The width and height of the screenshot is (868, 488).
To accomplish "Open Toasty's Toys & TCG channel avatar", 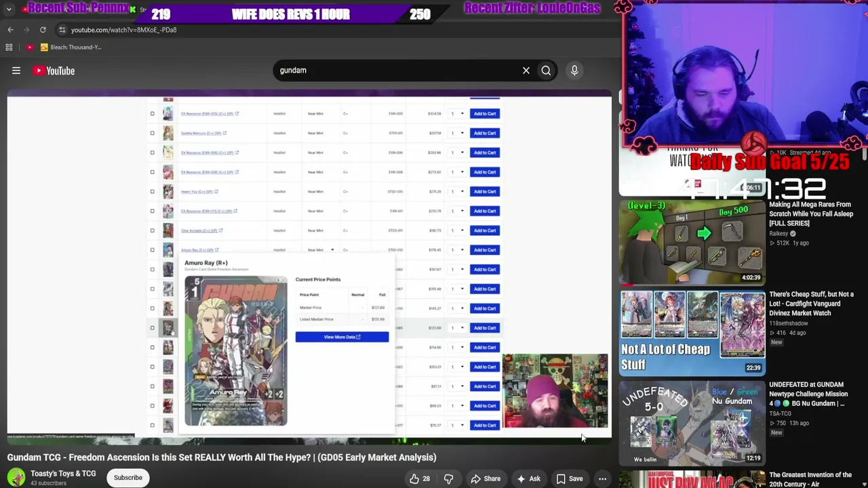I will [x=16, y=477].
